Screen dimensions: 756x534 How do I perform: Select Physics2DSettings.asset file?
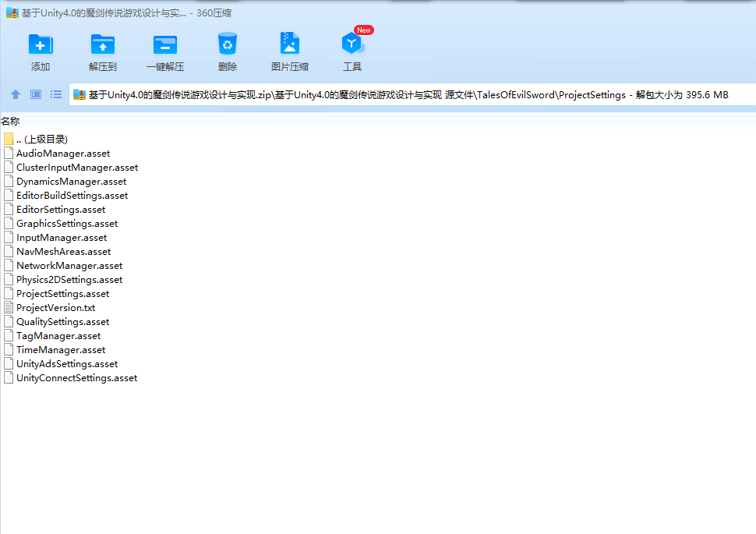tap(69, 279)
